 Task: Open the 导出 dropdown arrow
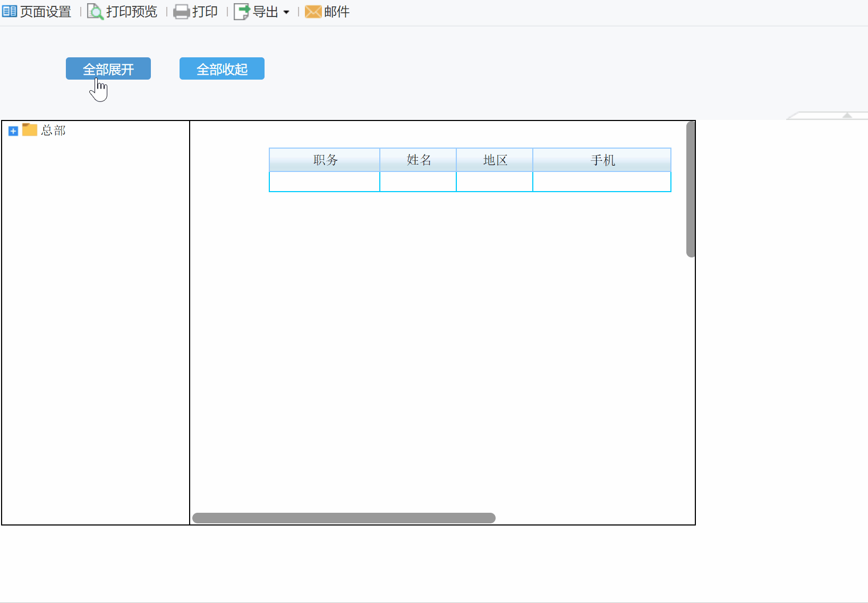(286, 12)
